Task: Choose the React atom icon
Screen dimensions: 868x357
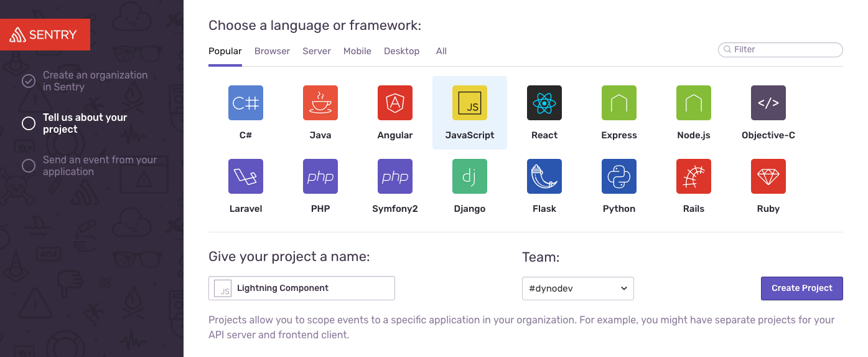Action: pyautogui.click(x=544, y=103)
